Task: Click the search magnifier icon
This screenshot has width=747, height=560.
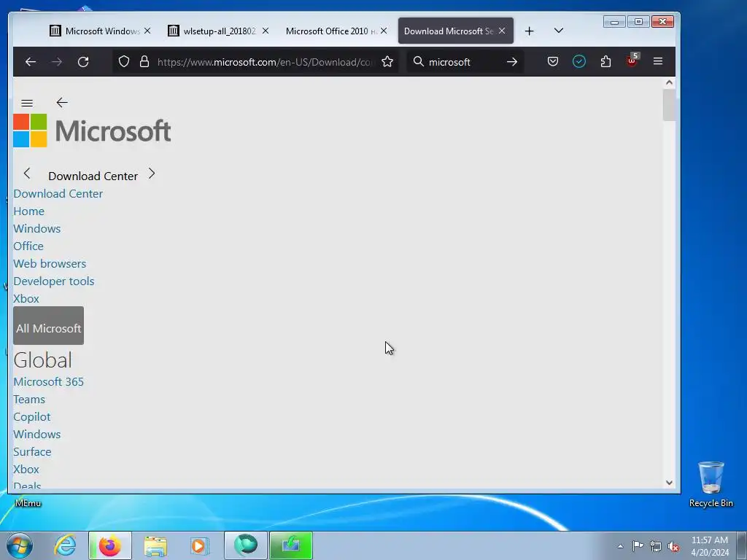Action: 418,61
